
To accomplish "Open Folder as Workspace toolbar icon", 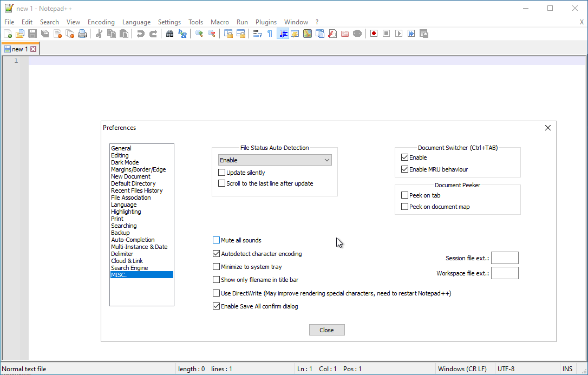I will (x=345, y=34).
